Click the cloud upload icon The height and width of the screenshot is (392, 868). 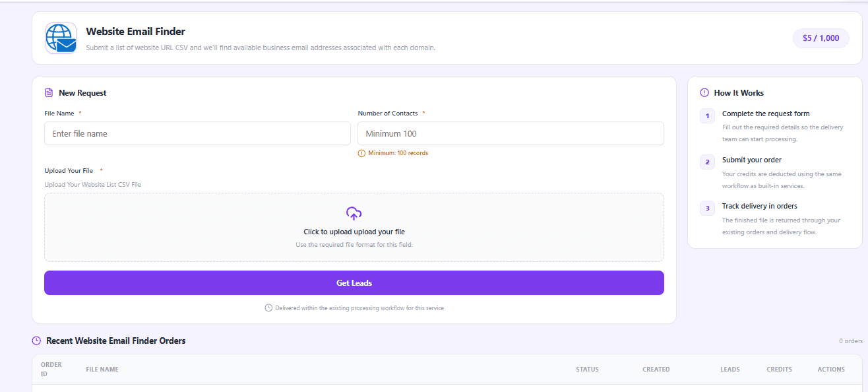[354, 213]
